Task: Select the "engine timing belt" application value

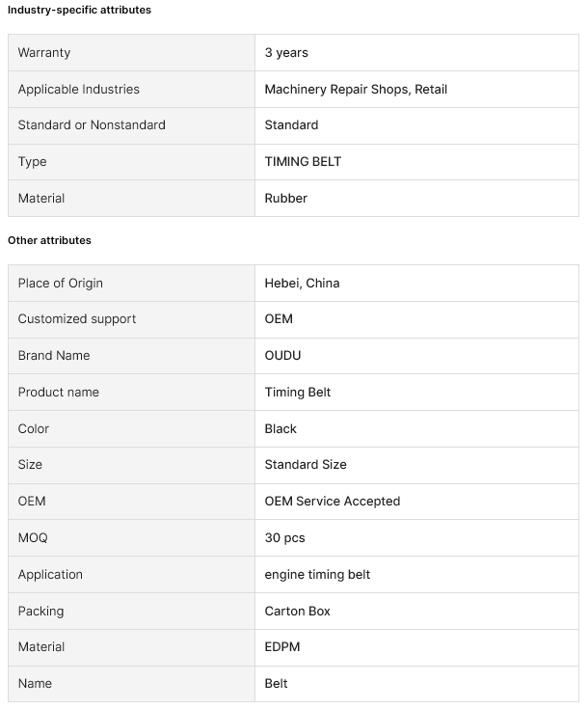Action: 317,575
